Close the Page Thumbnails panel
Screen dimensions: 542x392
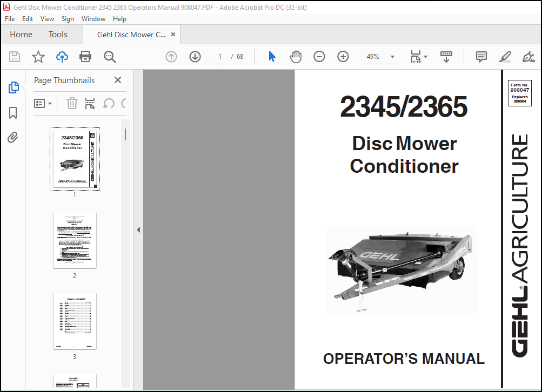[117, 80]
